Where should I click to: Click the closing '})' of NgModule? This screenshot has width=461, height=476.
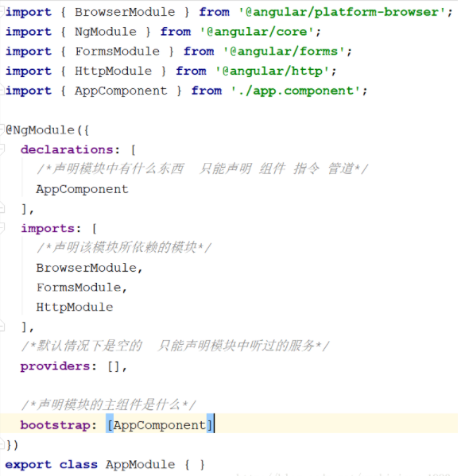point(12,445)
